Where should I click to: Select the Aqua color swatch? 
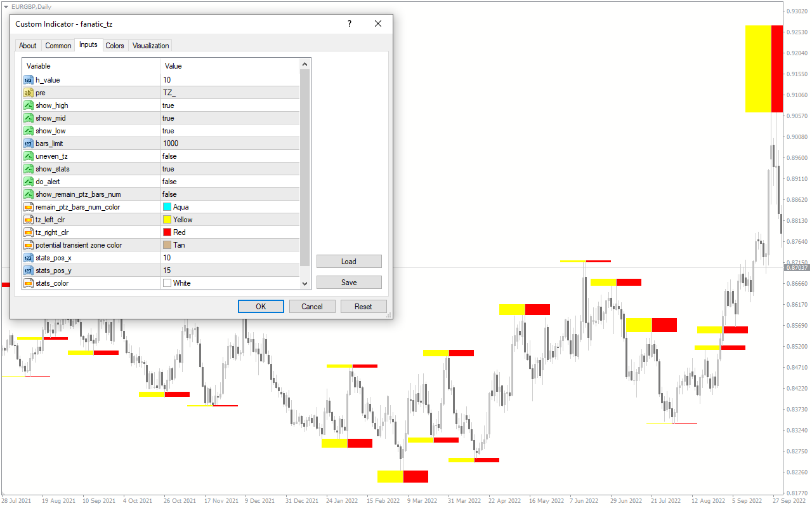pyautogui.click(x=167, y=207)
